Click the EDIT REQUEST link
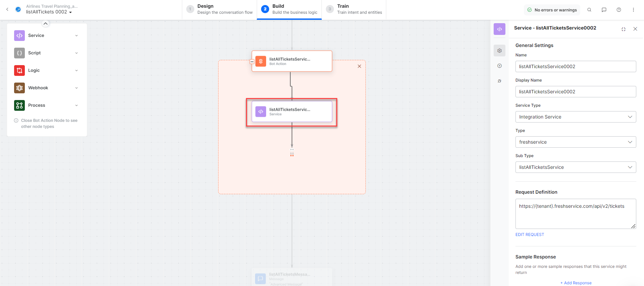This screenshot has width=644, height=286. 530,235
